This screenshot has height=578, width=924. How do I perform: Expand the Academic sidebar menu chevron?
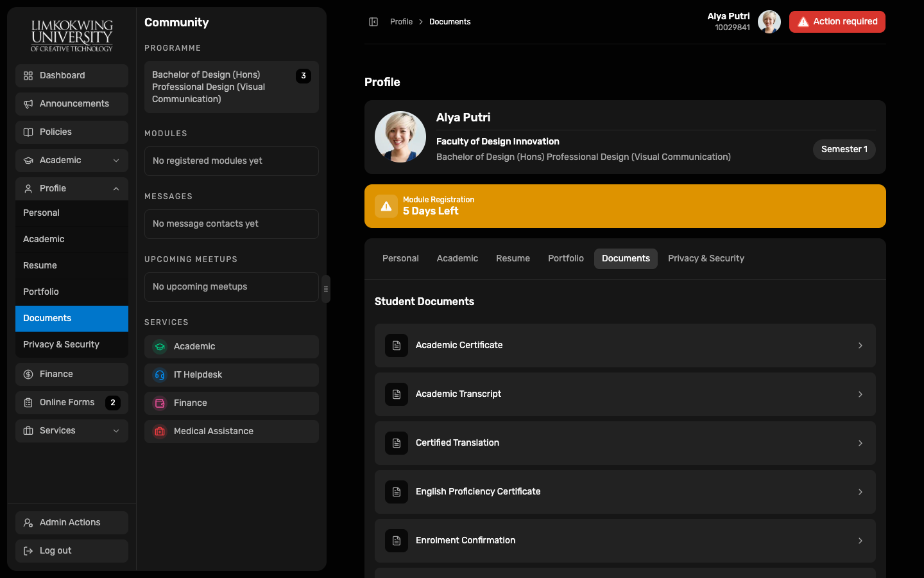[x=116, y=161]
